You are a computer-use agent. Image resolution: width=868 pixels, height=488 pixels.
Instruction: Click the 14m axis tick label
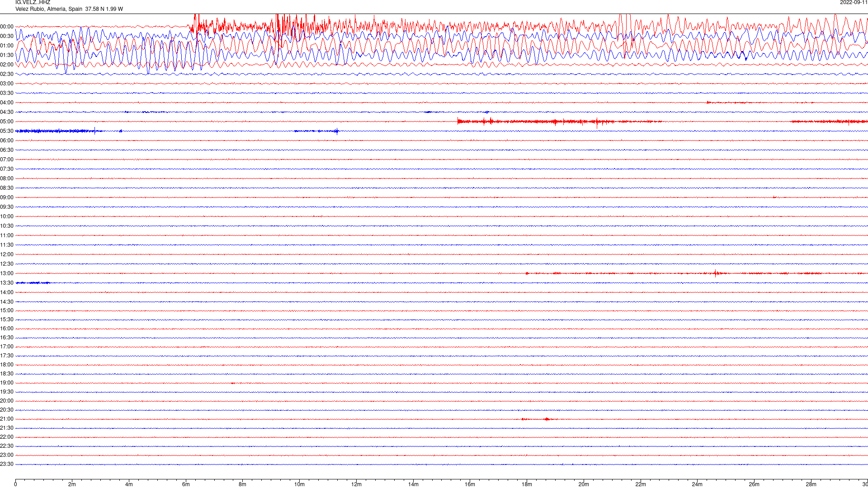click(413, 484)
